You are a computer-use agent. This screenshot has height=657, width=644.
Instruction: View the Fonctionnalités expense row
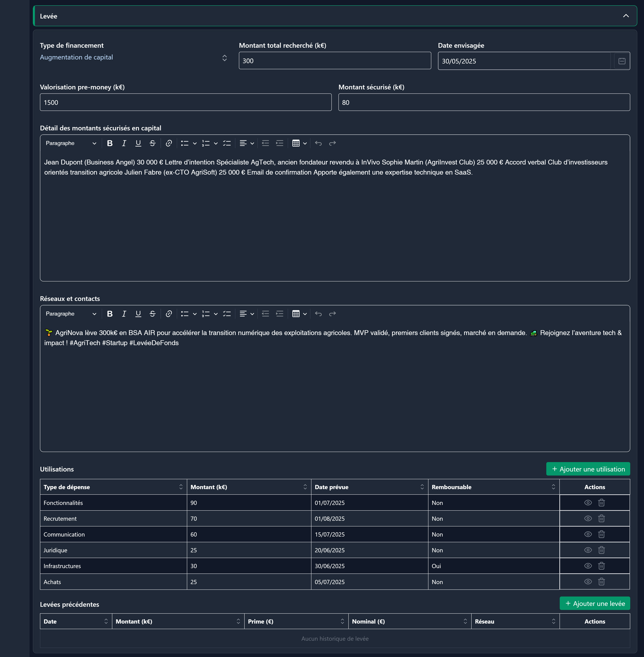pyautogui.click(x=588, y=503)
